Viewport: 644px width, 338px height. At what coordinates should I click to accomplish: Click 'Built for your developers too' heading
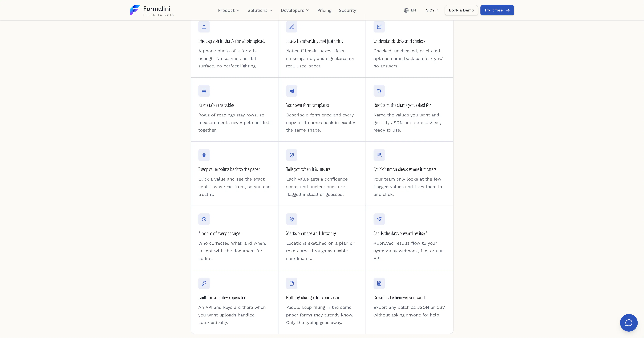click(x=222, y=298)
